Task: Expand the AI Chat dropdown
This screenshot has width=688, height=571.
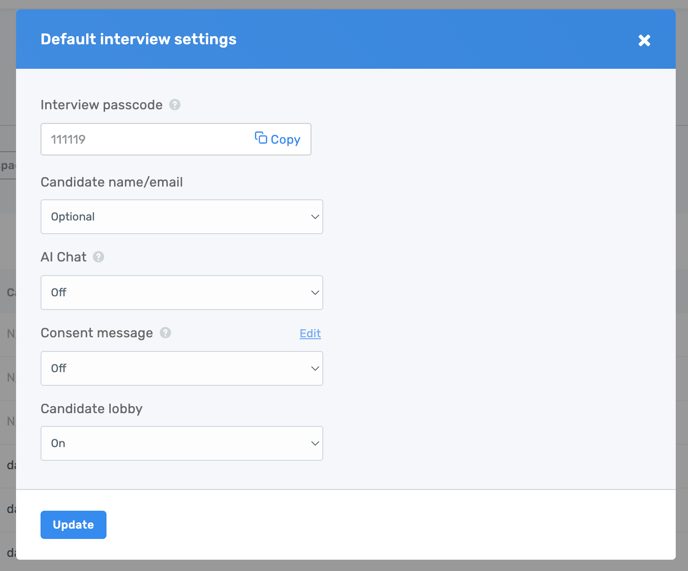Action: coord(181,293)
